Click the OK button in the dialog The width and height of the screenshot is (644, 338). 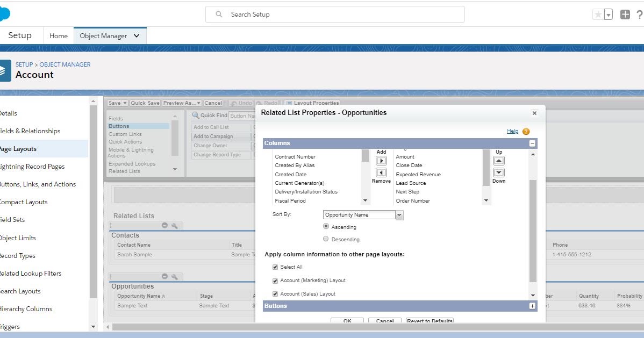click(x=347, y=320)
